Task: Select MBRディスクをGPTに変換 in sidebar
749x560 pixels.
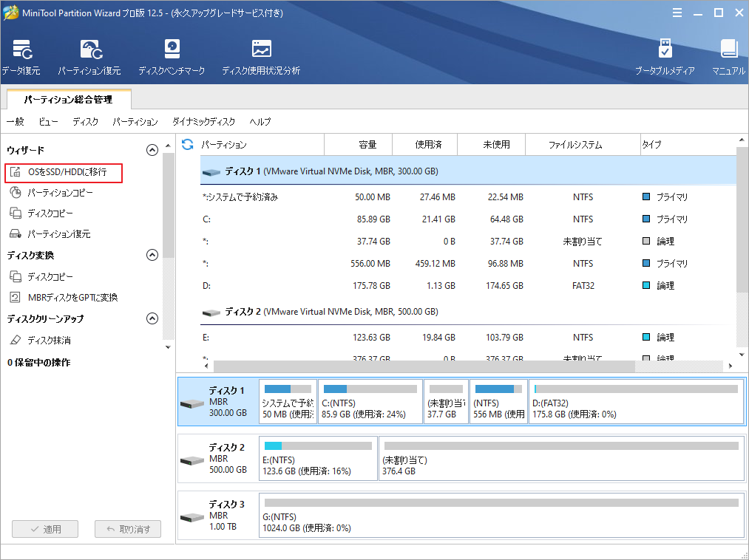Action: [x=72, y=298]
